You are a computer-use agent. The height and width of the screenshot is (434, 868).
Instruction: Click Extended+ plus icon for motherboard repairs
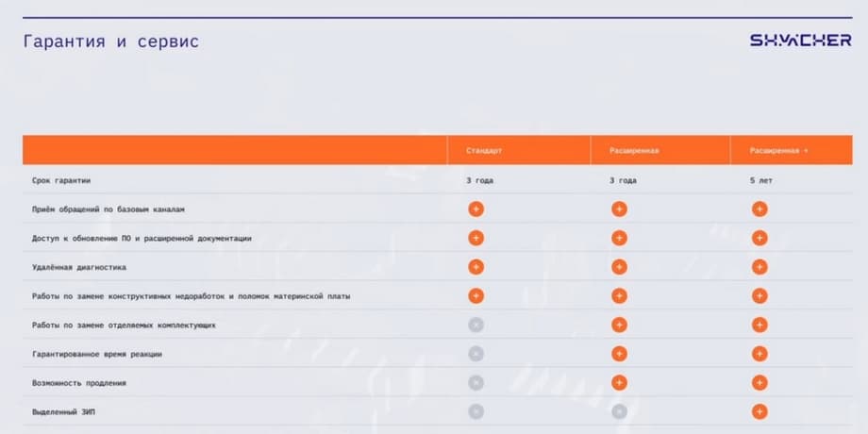pos(759,296)
